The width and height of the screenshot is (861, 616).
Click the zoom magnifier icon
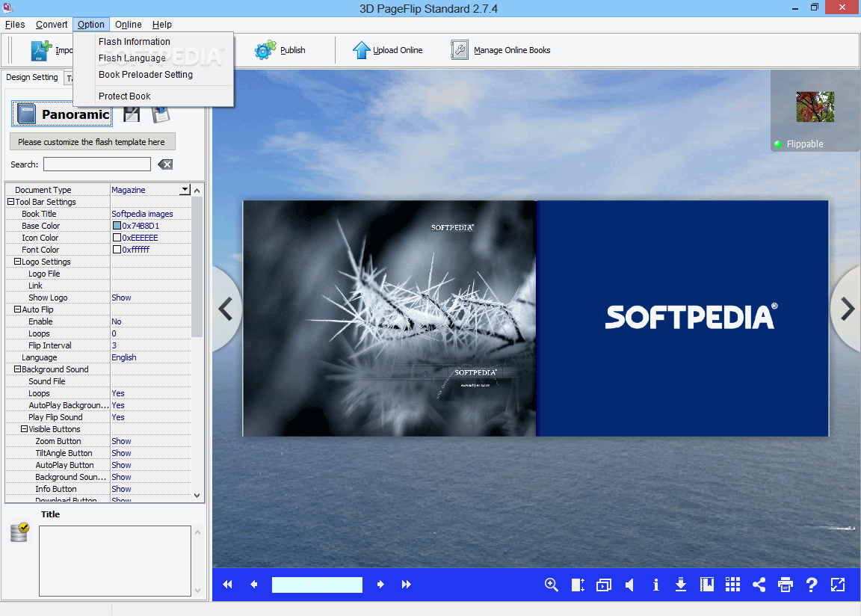click(x=552, y=585)
